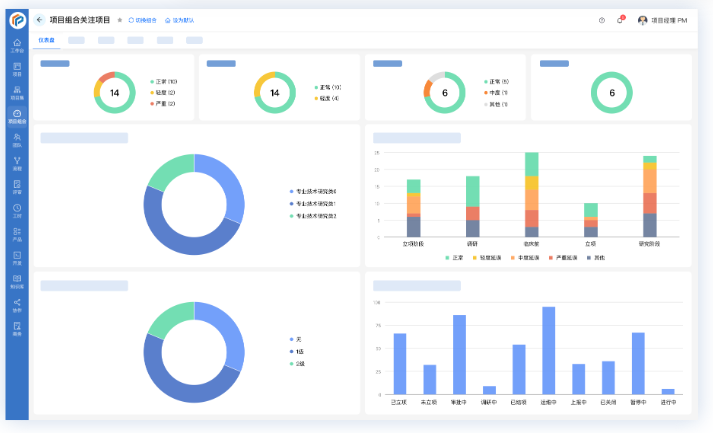Click the 知识库 knowledge base sidebar icon
The width and height of the screenshot is (713, 433).
coord(17,281)
